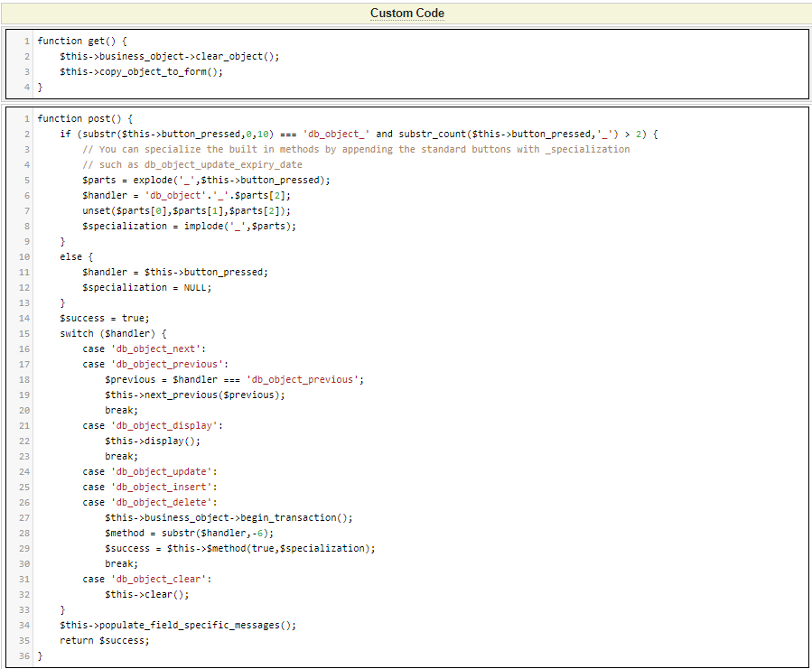Click line number 36 in gutter
The image size is (812, 669).
pyautogui.click(x=23, y=655)
